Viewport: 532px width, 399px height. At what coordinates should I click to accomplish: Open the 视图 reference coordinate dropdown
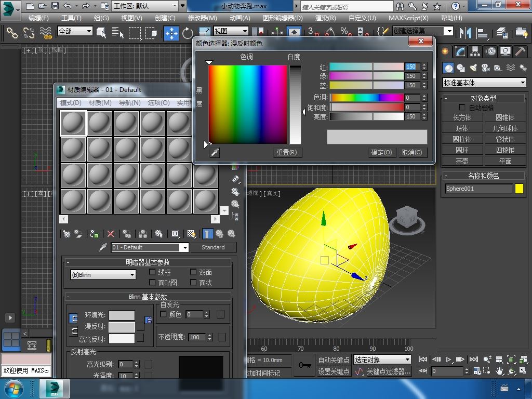231,31
